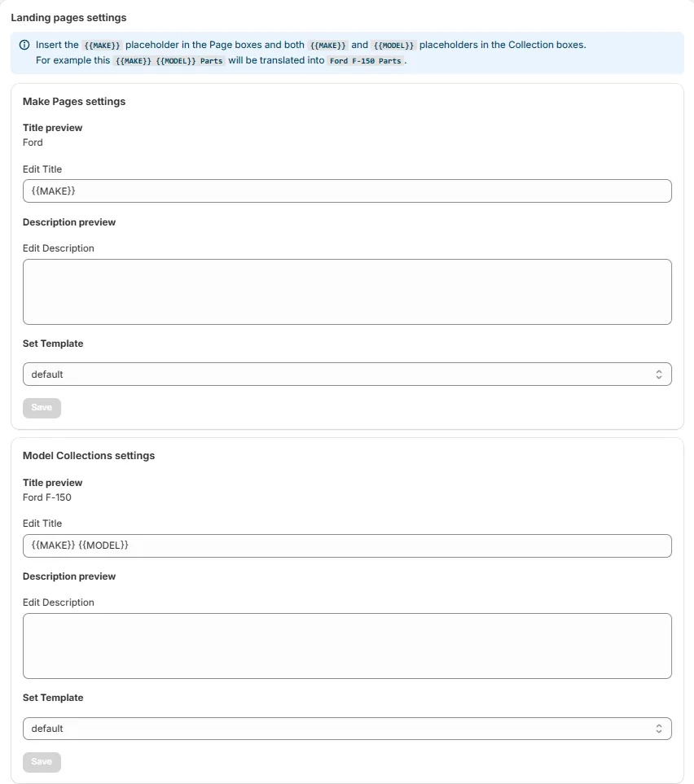Click the "Ford F-150 Parts" example code chip

[x=366, y=61]
